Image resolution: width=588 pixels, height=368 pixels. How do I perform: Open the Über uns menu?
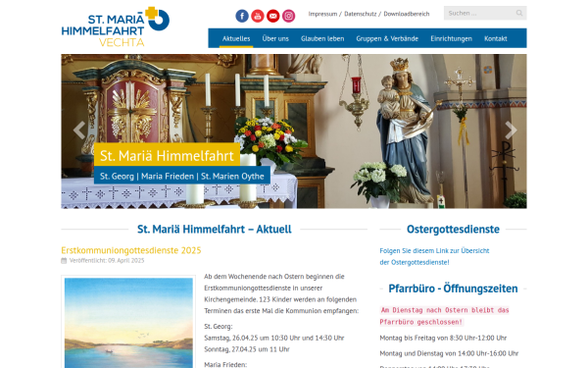point(275,38)
